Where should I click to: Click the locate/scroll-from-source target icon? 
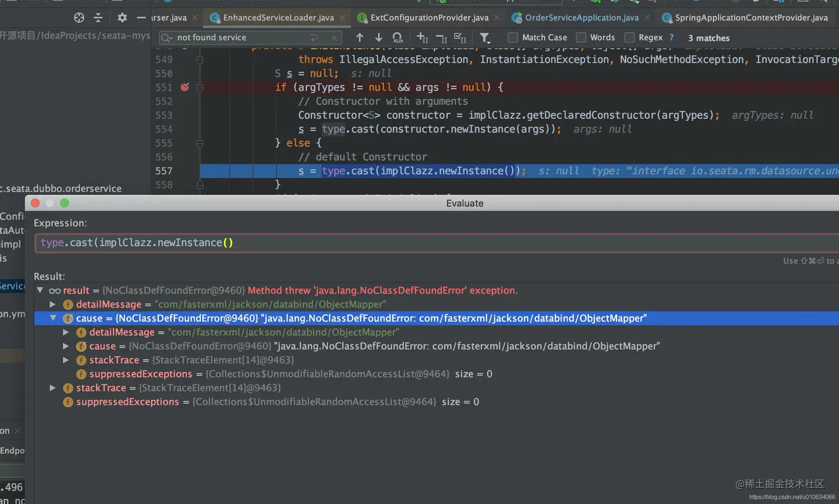click(x=79, y=18)
